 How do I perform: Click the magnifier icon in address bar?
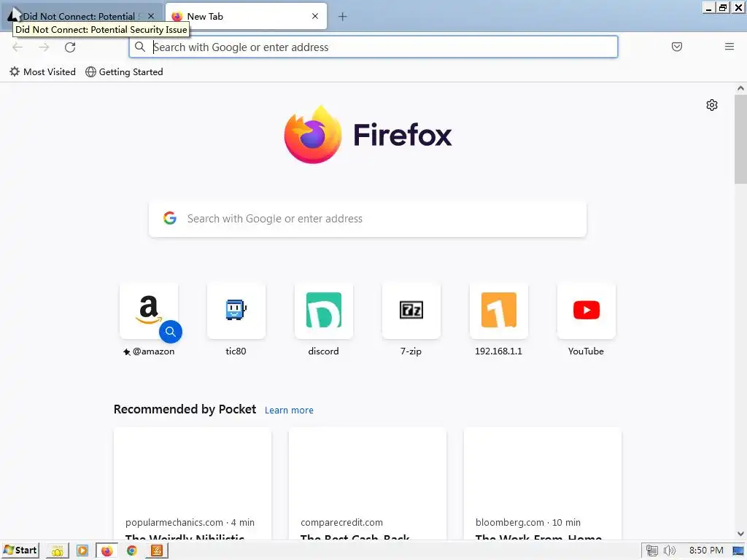click(140, 47)
